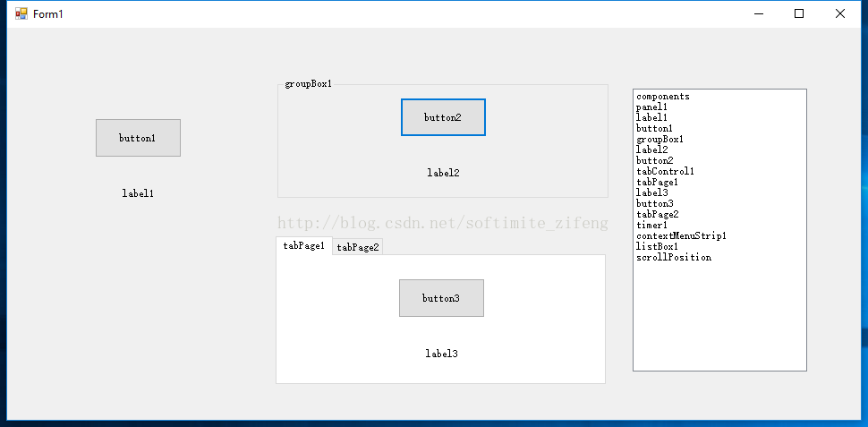Click the label3 text in tab page
868x427 pixels.
click(x=441, y=354)
